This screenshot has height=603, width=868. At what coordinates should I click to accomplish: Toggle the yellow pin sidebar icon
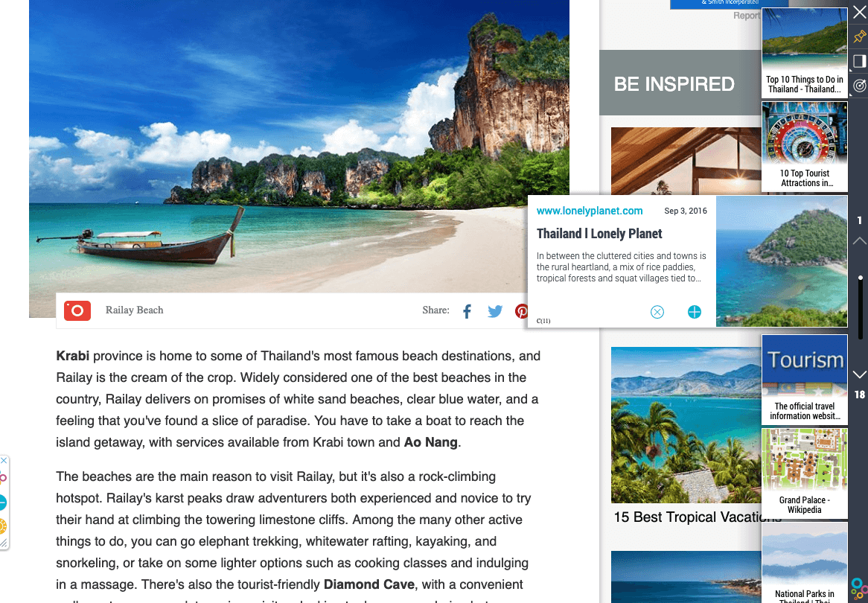[860, 36]
